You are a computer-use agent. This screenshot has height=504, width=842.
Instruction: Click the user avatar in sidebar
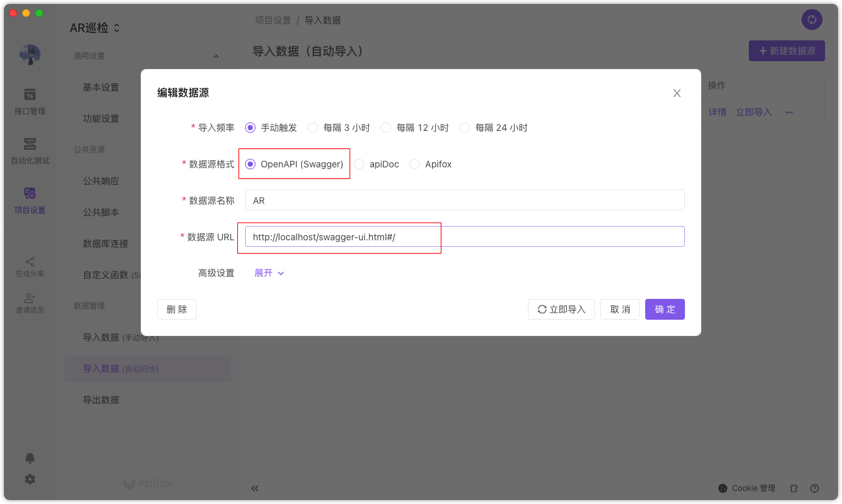(30, 55)
